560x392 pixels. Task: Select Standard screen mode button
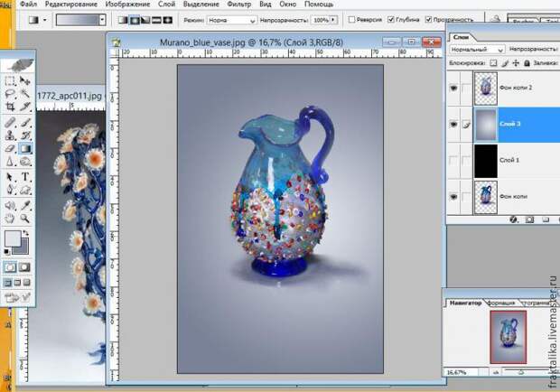pyautogui.click(x=7, y=283)
